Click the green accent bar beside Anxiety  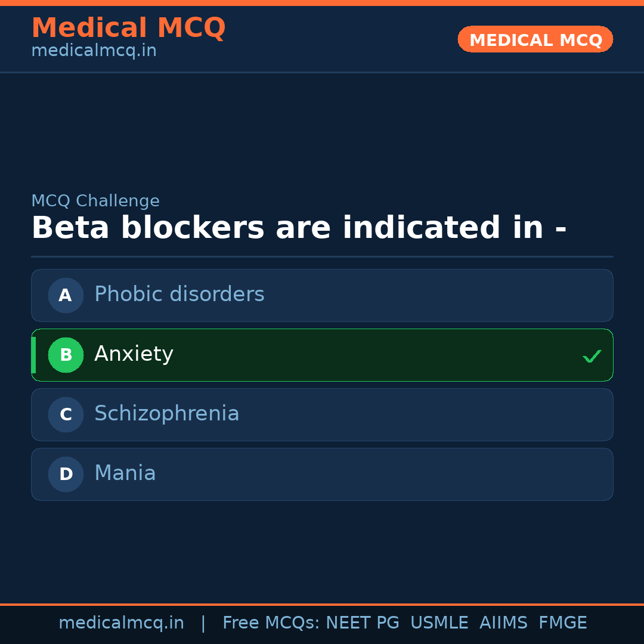33,355
